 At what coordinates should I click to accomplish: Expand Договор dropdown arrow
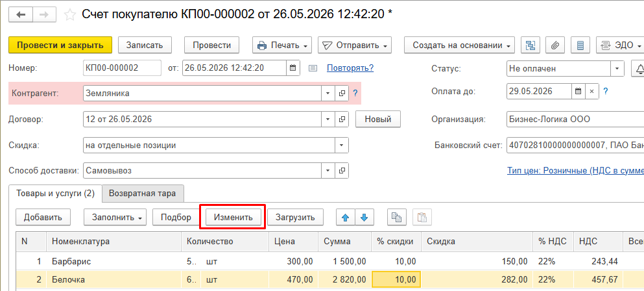tap(328, 120)
